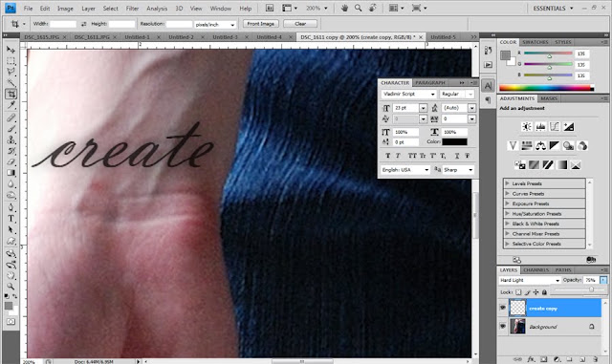Open the Paragraph panel dock icon
The width and height of the screenshot is (612, 364).
pyautogui.click(x=488, y=100)
